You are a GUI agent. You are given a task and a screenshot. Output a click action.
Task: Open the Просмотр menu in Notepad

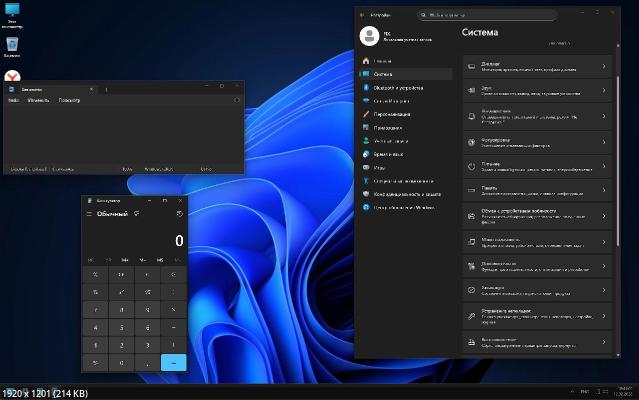tap(70, 100)
